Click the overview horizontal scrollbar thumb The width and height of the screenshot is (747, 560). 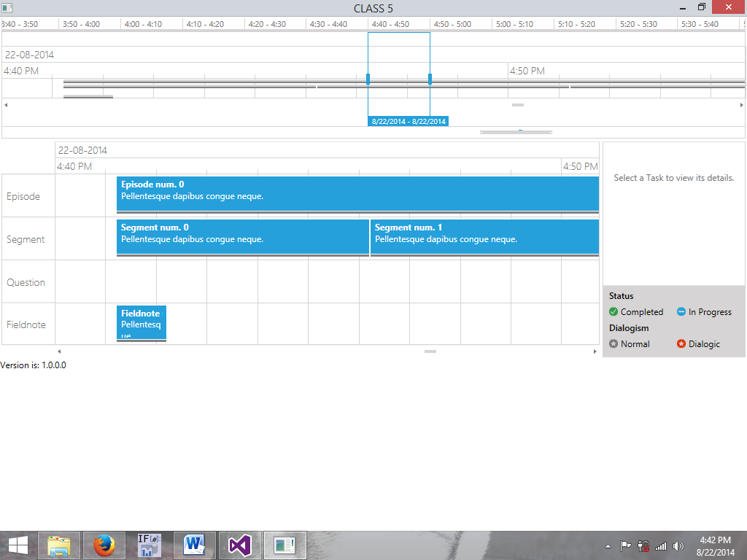[x=518, y=105]
